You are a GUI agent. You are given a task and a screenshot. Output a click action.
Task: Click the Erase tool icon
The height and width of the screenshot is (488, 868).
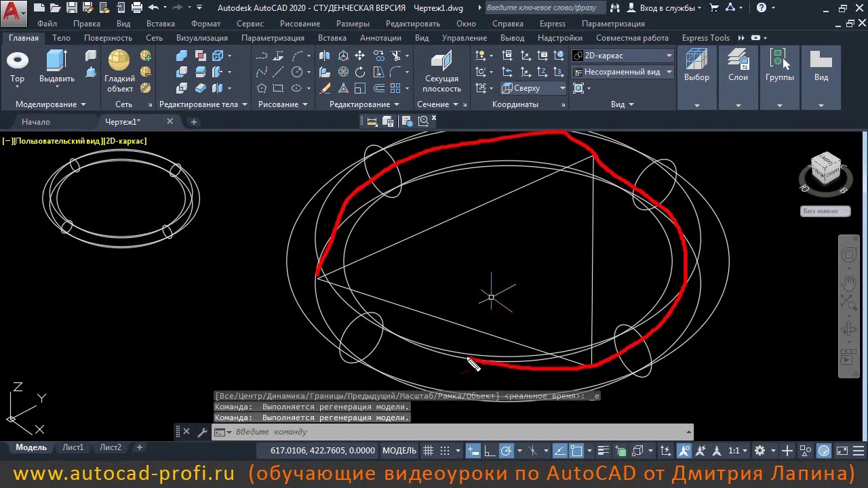click(325, 88)
